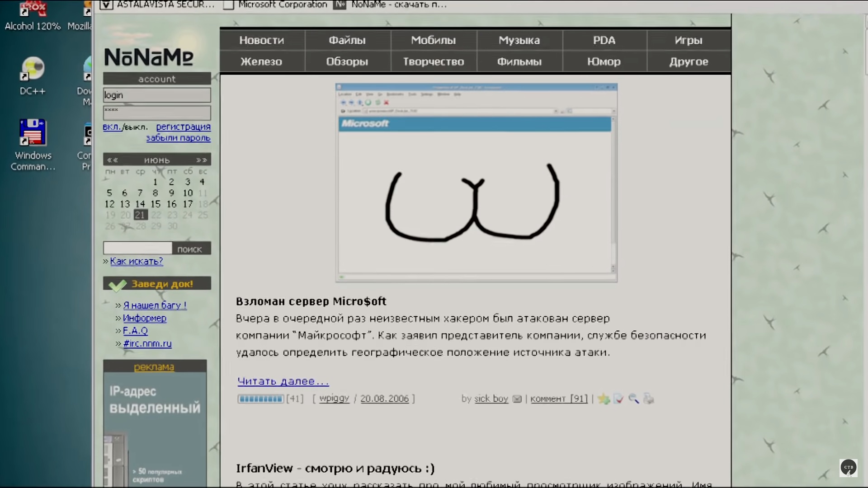Screen dimensions: 868x488
Task: Switch to the ASTALAVISTA SECUR... browser tab
Action: [x=157, y=5]
